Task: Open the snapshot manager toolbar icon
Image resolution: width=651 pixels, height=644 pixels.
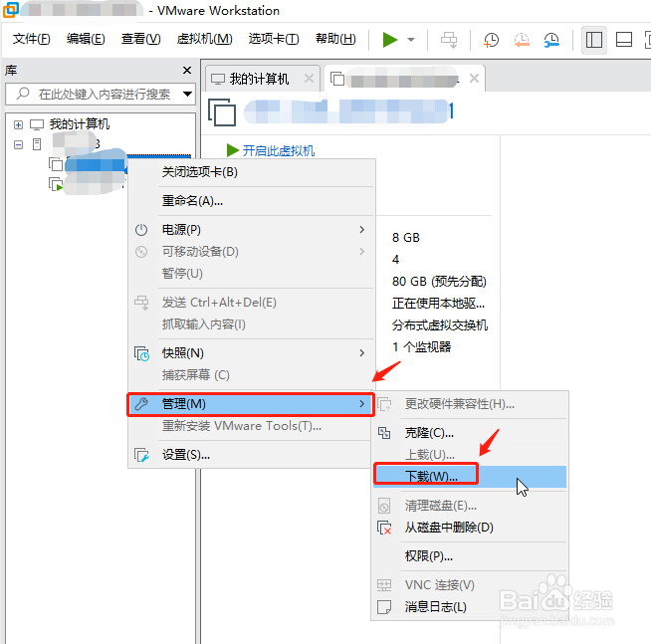Action: [x=551, y=40]
